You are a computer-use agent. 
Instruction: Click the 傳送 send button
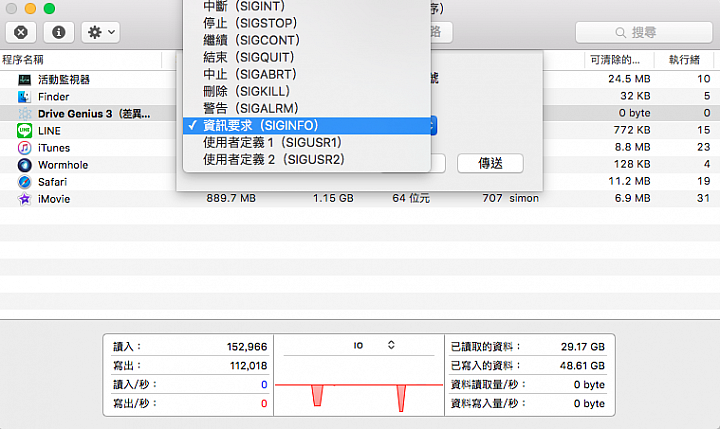click(x=490, y=163)
